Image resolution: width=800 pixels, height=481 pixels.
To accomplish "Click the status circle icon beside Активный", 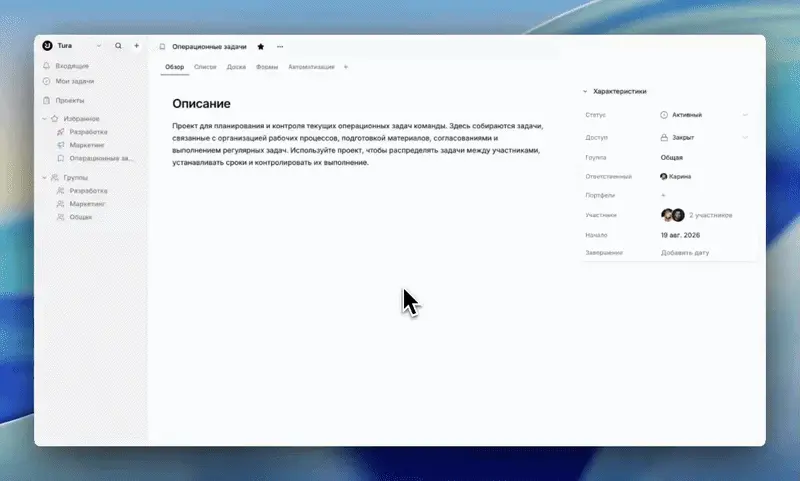I will click(x=664, y=115).
